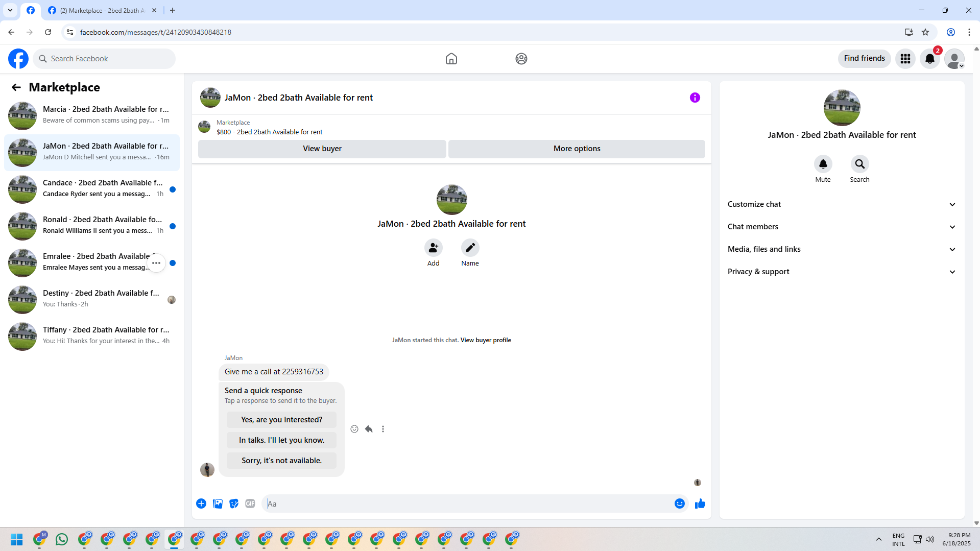This screenshot has width=980, height=551.
Task: Open the browser tab list dropdown
Action: coord(10,10)
